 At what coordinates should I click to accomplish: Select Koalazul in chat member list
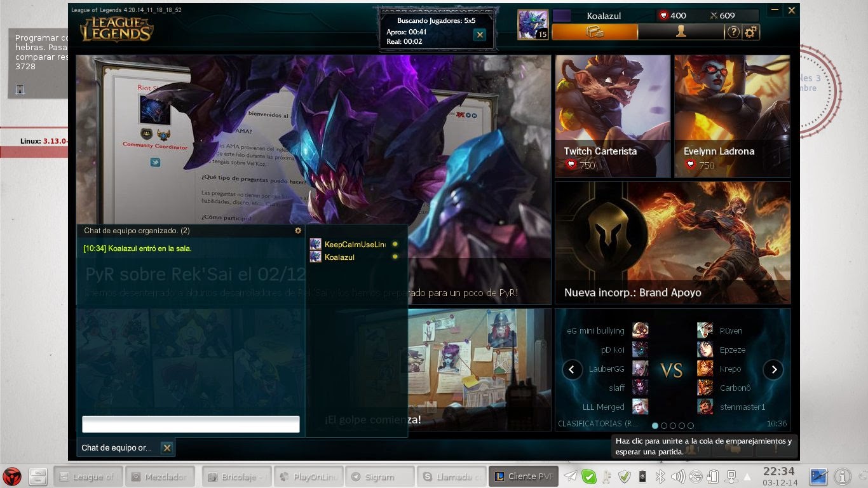(353, 257)
